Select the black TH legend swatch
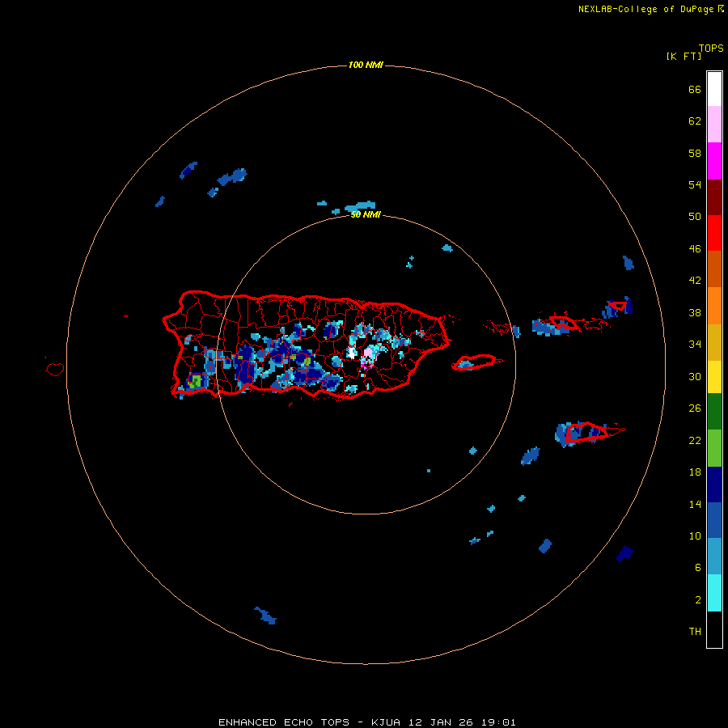 (714, 629)
